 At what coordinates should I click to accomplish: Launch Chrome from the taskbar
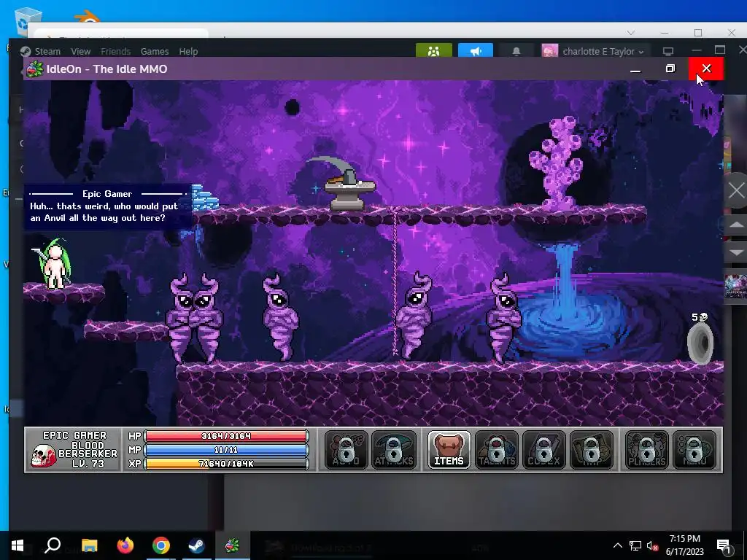[x=161, y=545]
